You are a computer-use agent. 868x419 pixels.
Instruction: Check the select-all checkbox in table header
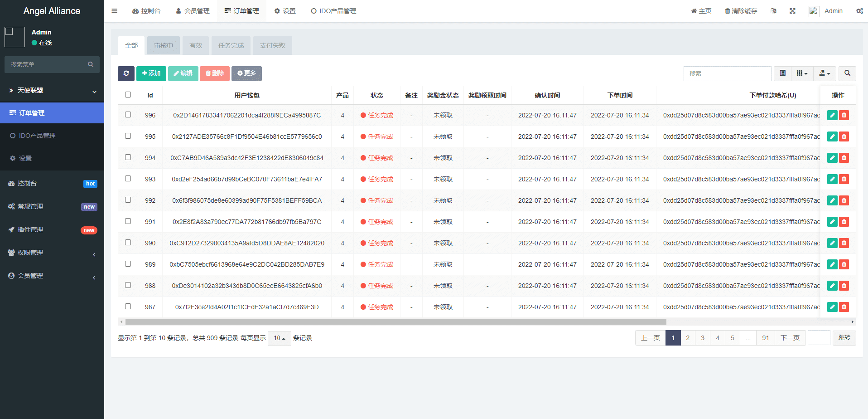128,95
